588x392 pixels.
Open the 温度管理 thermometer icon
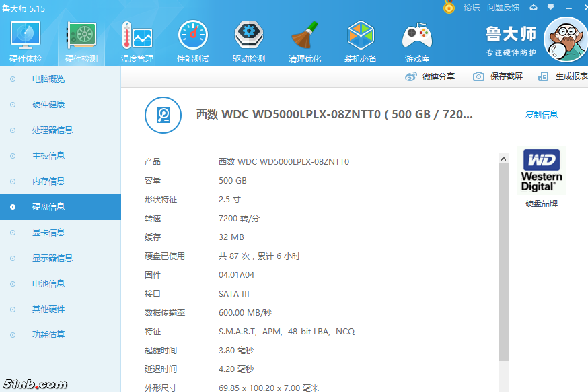click(137, 35)
